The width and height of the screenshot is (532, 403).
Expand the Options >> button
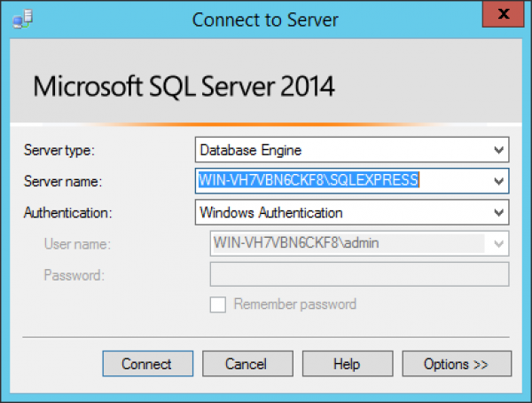click(x=457, y=364)
